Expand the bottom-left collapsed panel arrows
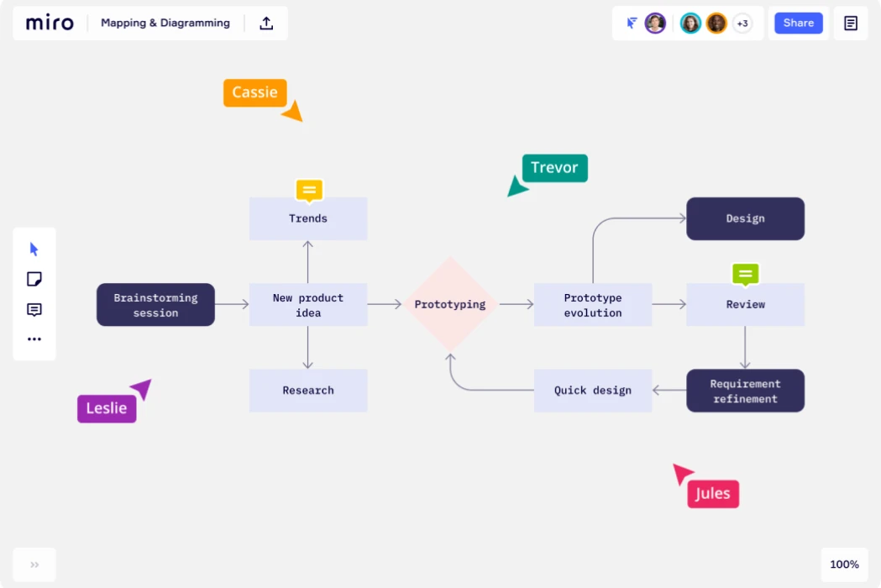This screenshot has width=881, height=588. pos(34,564)
